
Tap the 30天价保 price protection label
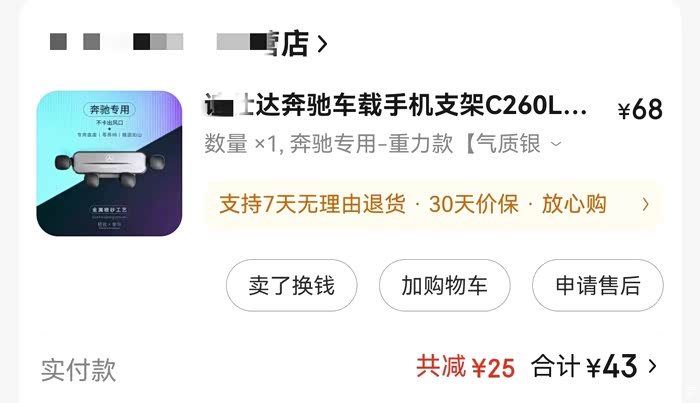(x=473, y=204)
